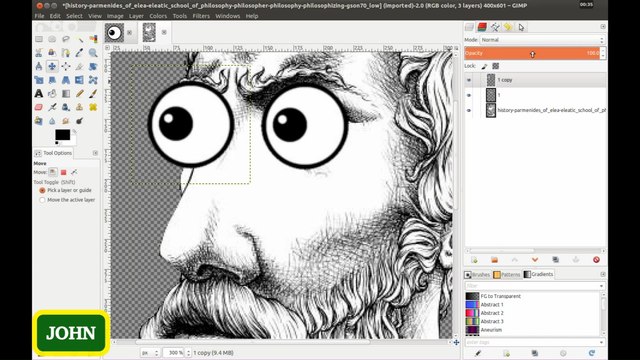Set Move mode to path
This screenshot has width=640, height=360.
click(x=74, y=172)
